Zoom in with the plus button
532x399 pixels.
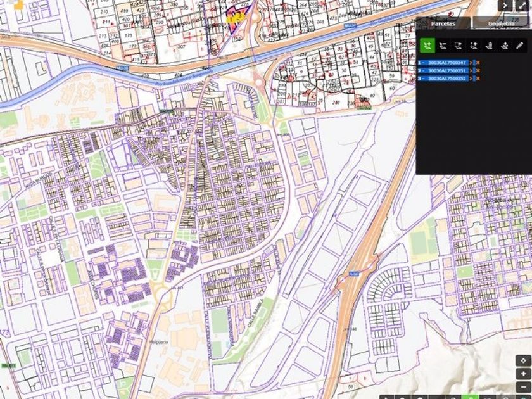point(522,374)
